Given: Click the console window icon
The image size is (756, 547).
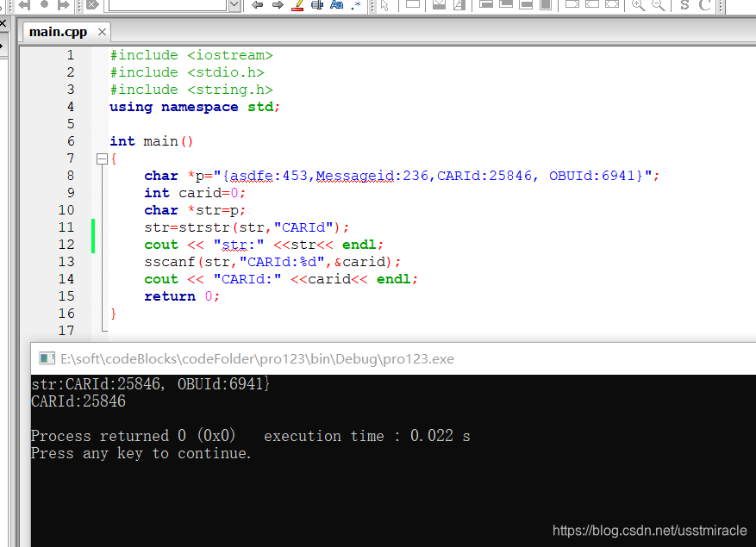Looking at the screenshot, I should tap(47, 358).
